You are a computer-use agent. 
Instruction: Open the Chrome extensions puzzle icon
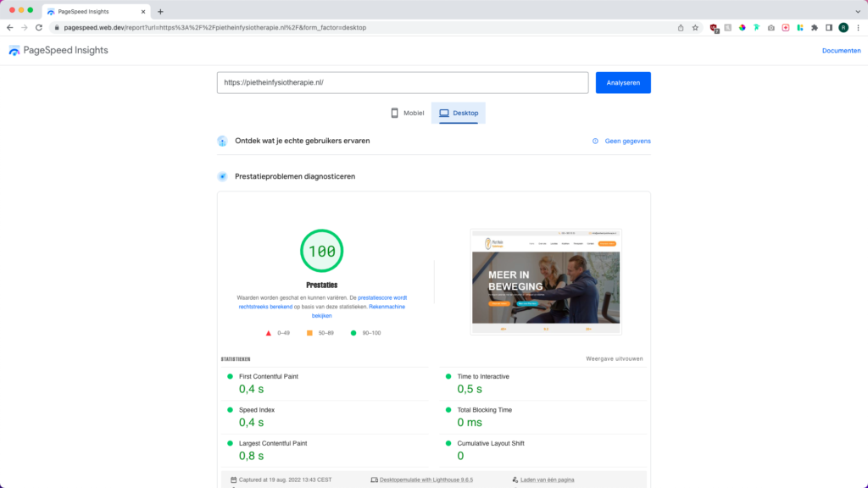(x=815, y=27)
